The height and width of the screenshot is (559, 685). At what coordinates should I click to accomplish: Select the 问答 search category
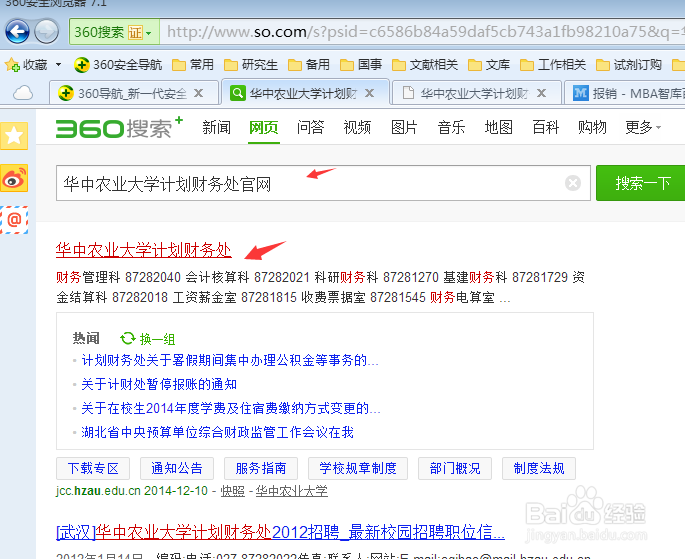(x=310, y=128)
